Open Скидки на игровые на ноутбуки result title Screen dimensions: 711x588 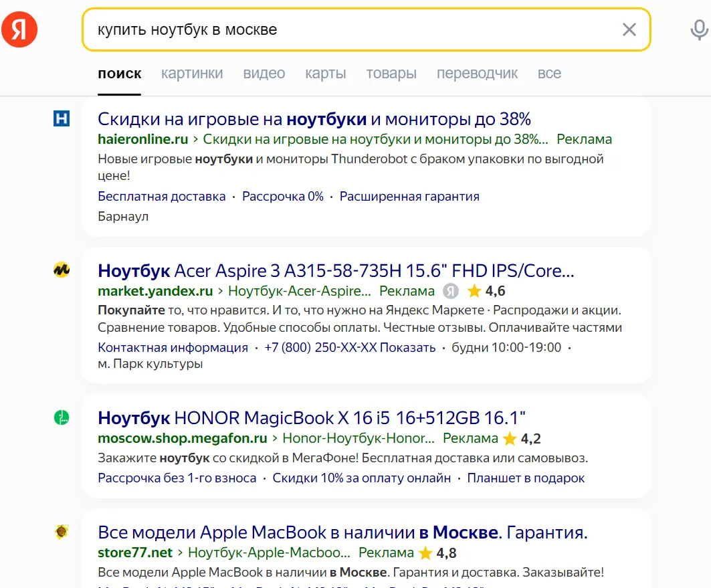click(314, 119)
